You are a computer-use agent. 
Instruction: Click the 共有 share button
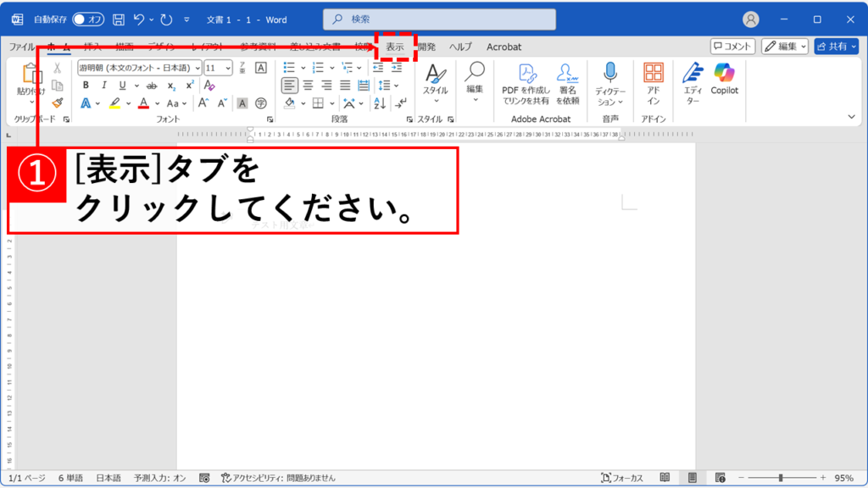click(x=836, y=47)
